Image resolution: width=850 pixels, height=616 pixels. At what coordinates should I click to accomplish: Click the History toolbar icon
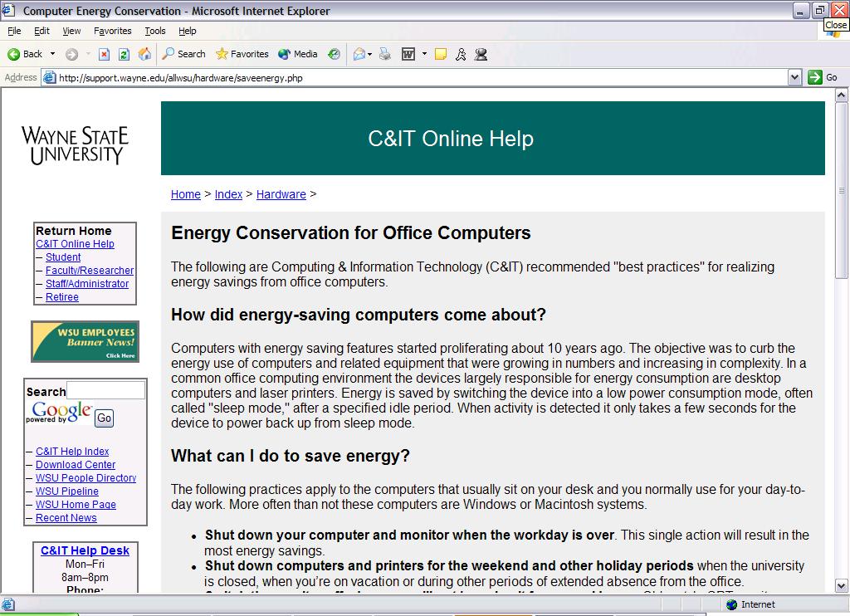point(334,54)
